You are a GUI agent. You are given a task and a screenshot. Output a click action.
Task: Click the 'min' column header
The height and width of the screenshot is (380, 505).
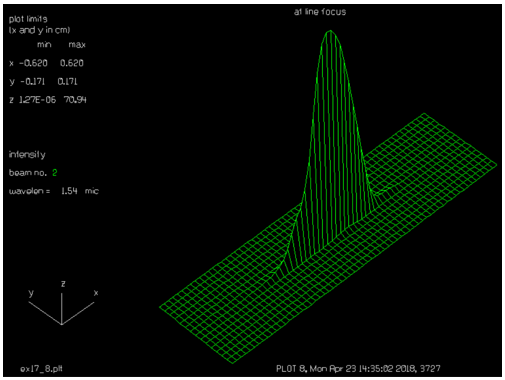pos(44,45)
